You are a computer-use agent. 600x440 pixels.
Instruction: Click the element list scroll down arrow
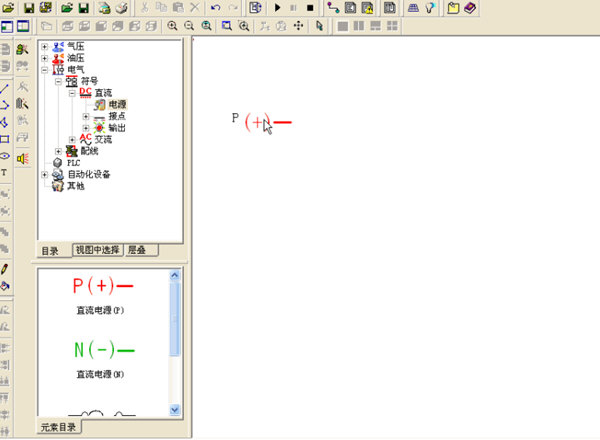(176, 409)
